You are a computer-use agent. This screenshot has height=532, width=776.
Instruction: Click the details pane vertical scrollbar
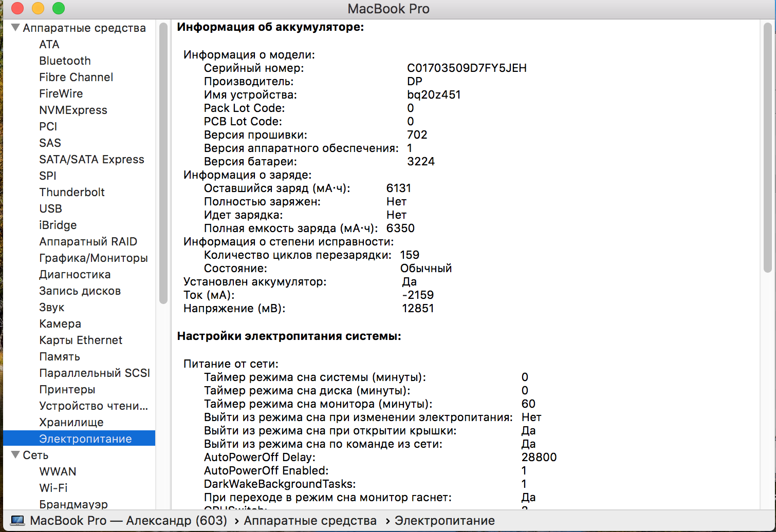pos(768,148)
